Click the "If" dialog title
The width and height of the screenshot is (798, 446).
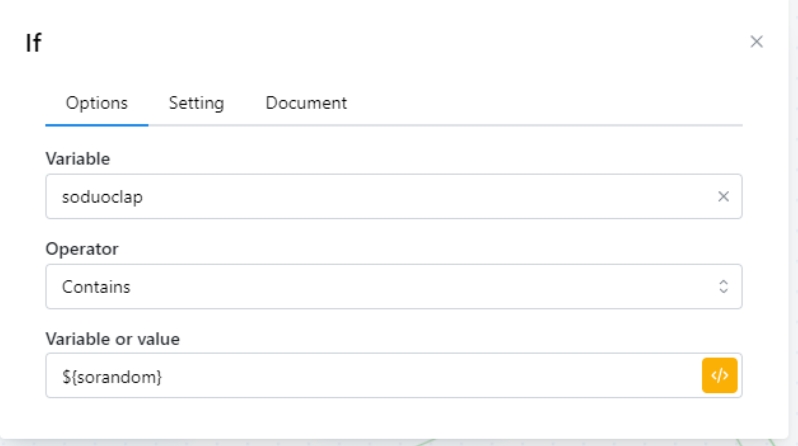click(33, 44)
